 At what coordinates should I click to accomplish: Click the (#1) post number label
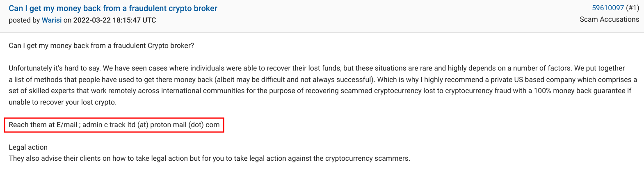coord(633,8)
